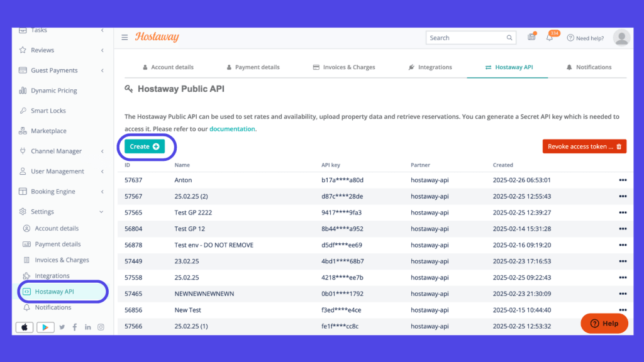Click the Created column header
Screen dimensions: 644x362
click(x=502, y=165)
